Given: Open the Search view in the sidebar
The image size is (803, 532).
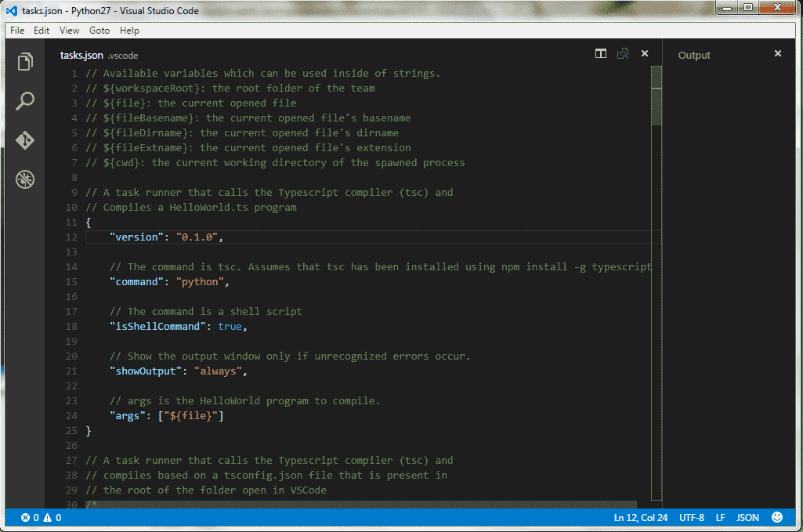Looking at the screenshot, I should [24, 101].
